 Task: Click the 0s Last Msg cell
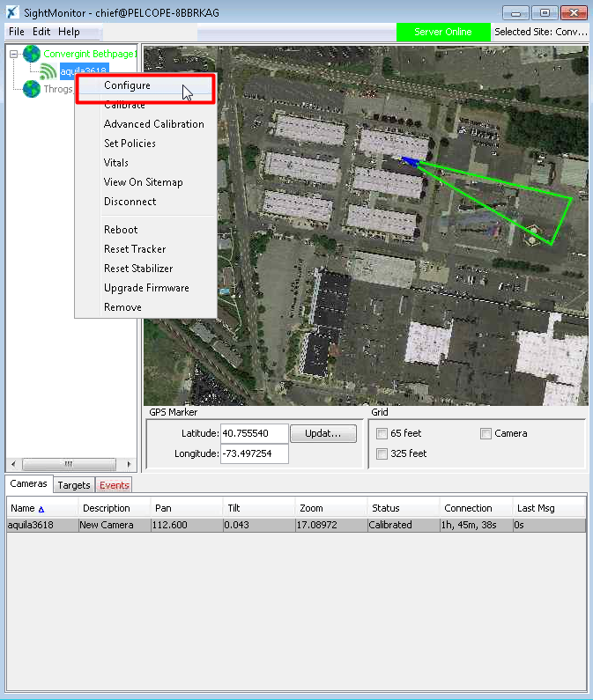549,525
